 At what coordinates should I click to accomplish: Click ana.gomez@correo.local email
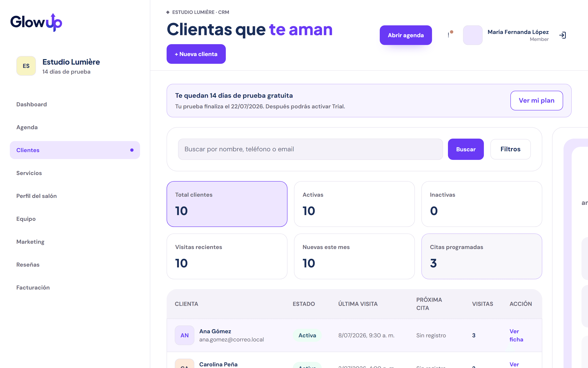232,340
